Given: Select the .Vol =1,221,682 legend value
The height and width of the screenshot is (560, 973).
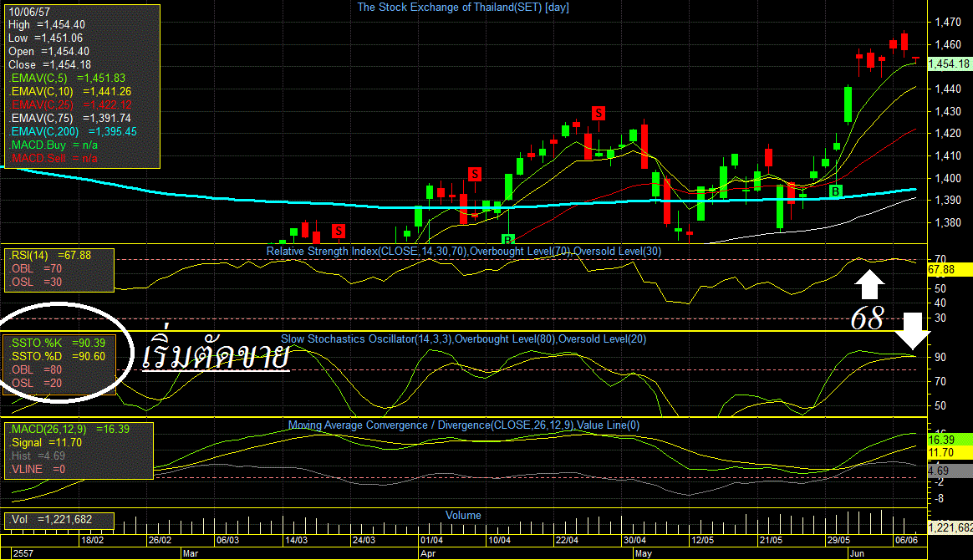Looking at the screenshot, I should click(x=51, y=520).
